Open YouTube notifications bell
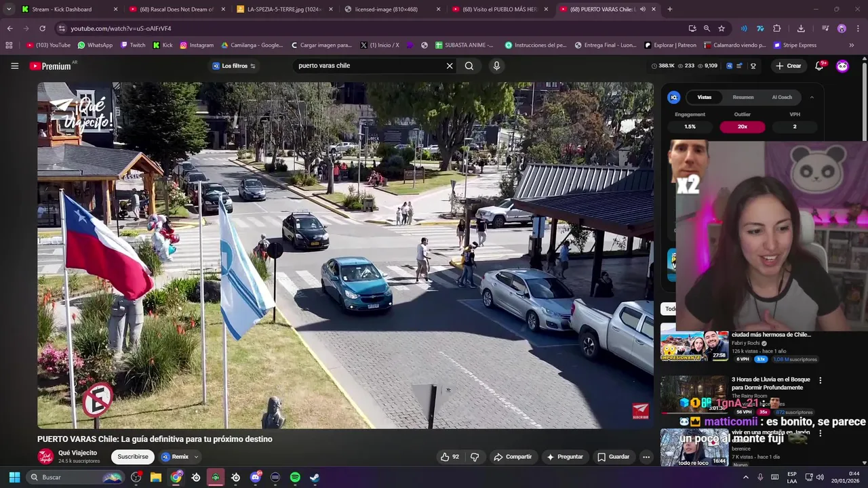The width and height of the screenshot is (868, 488). point(819,66)
